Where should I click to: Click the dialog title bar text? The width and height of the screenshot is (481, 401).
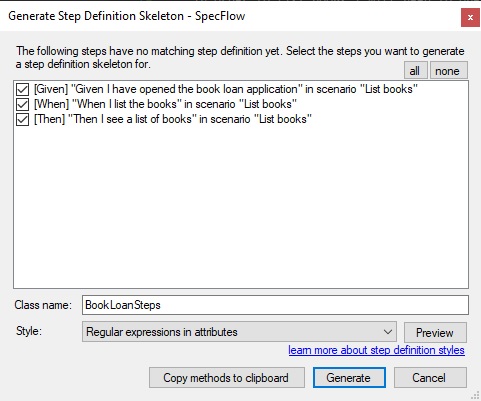pos(126,16)
